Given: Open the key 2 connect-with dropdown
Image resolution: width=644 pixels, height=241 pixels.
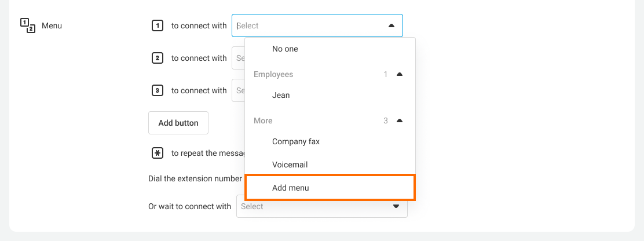Looking at the screenshot, I should (x=238, y=58).
